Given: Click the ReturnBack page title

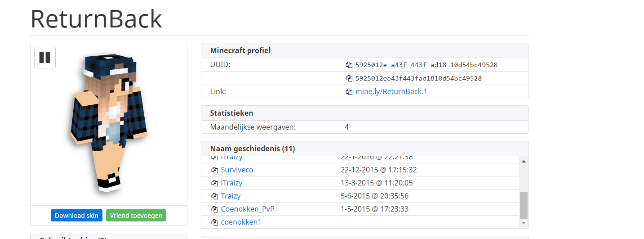Looking at the screenshot, I should (x=96, y=19).
